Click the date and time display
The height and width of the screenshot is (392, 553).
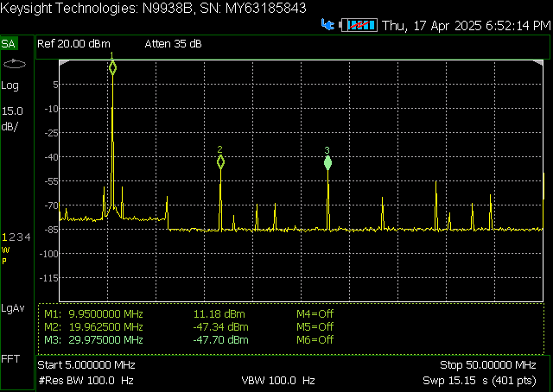(x=467, y=26)
